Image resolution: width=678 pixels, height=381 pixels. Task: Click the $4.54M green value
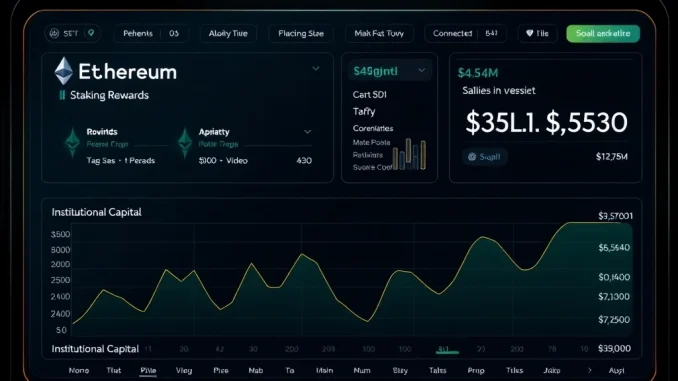click(478, 73)
